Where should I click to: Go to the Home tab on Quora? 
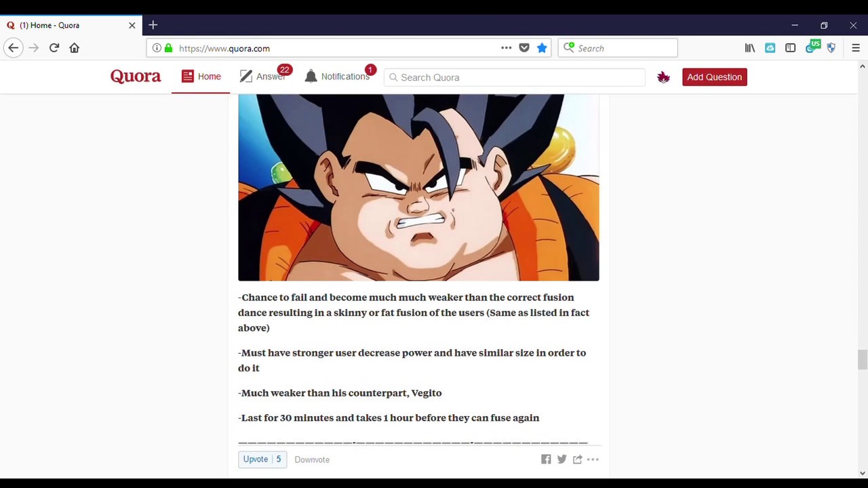pyautogui.click(x=201, y=77)
